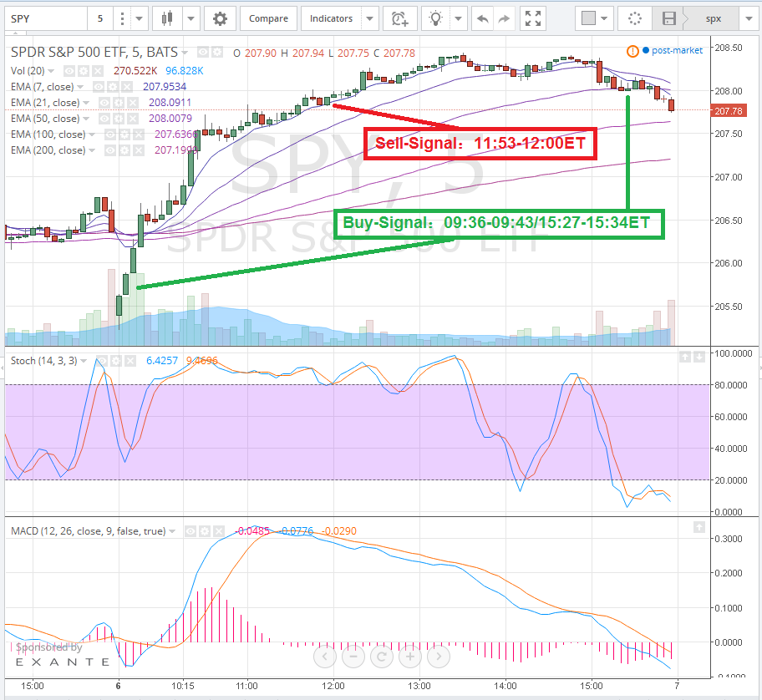Save the chart layout with floppy disk icon
The image size is (762, 700).
point(669,18)
